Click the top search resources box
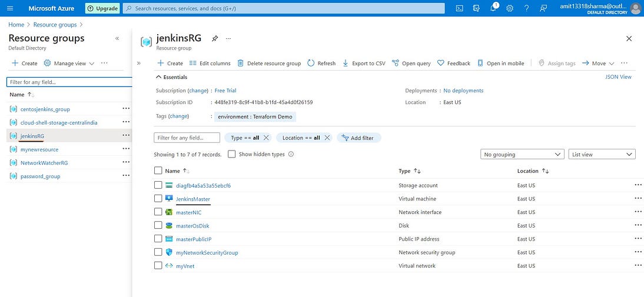 (284, 8)
